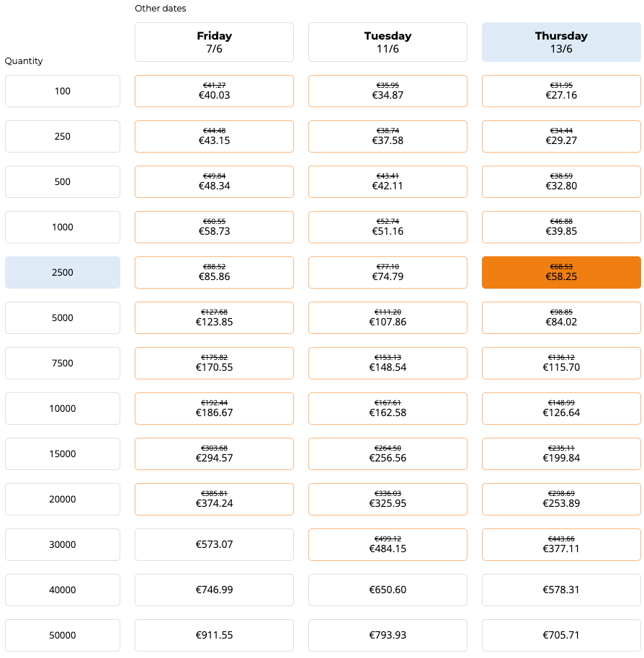Choose quantity 2500
644x658 pixels.
[x=63, y=272]
